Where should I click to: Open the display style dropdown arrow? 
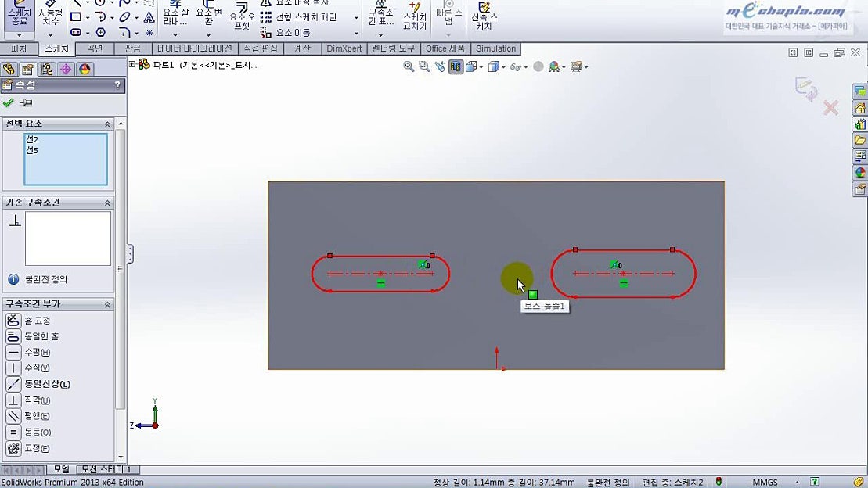pyautogui.click(x=502, y=66)
